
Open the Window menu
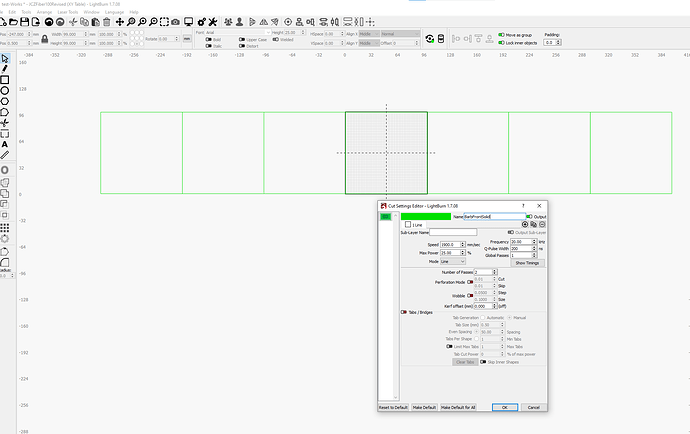92,12
